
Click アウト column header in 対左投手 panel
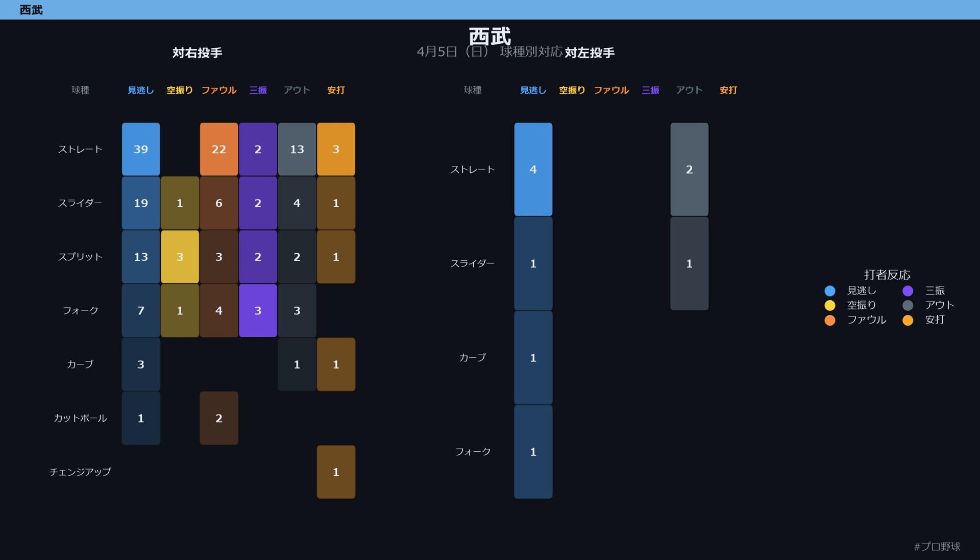tap(690, 90)
